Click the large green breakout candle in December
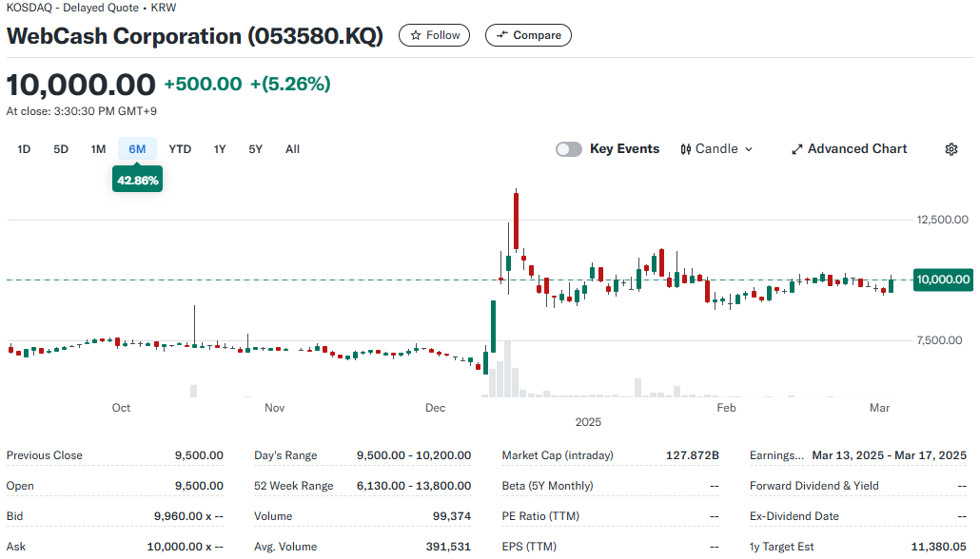 [493, 327]
